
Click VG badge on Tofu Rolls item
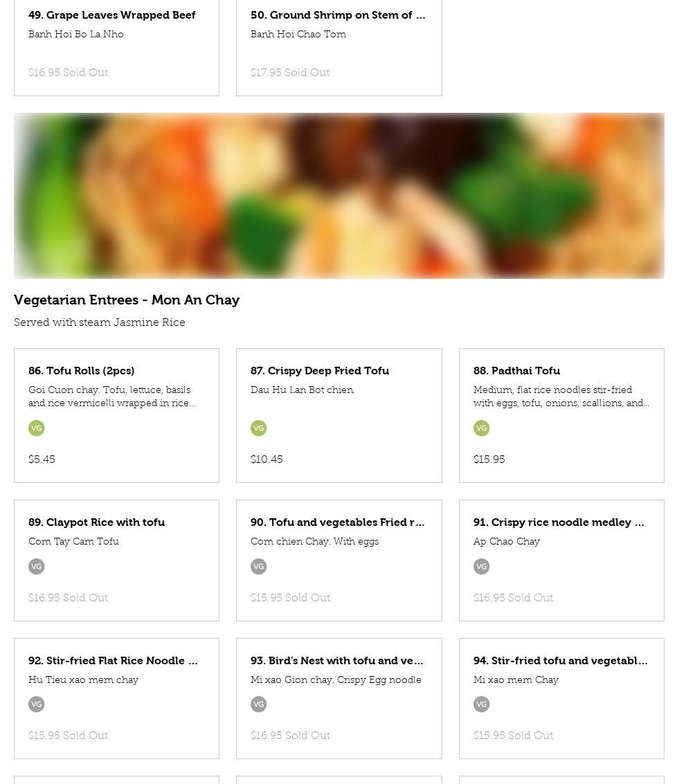(36, 428)
